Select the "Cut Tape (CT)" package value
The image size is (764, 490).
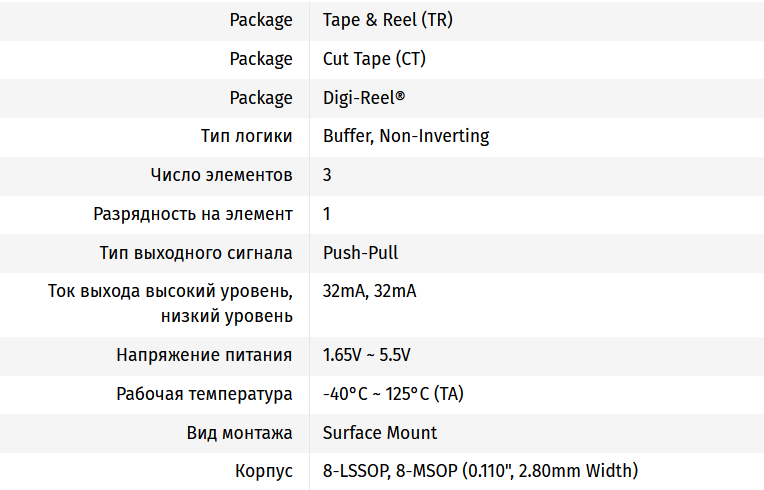(374, 59)
